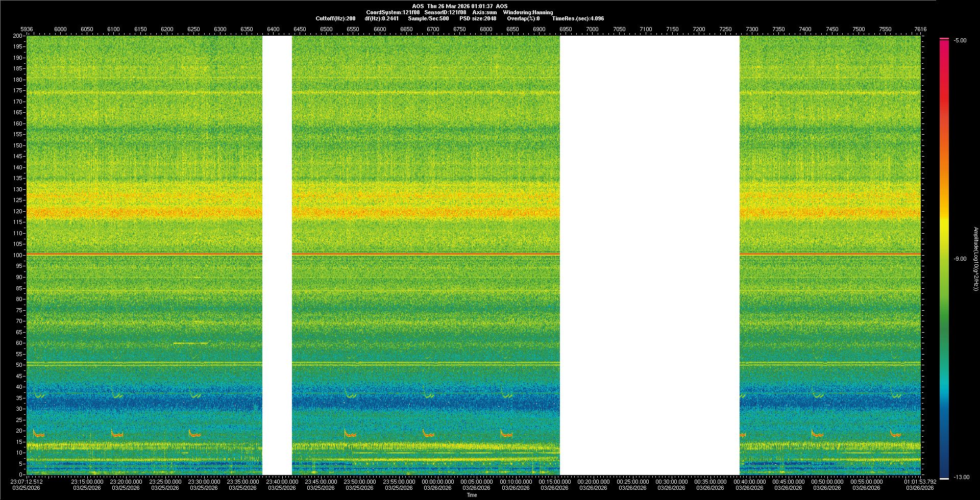
Task: Select the Windowing:Hanning header text
Action: [x=528, y=12]
